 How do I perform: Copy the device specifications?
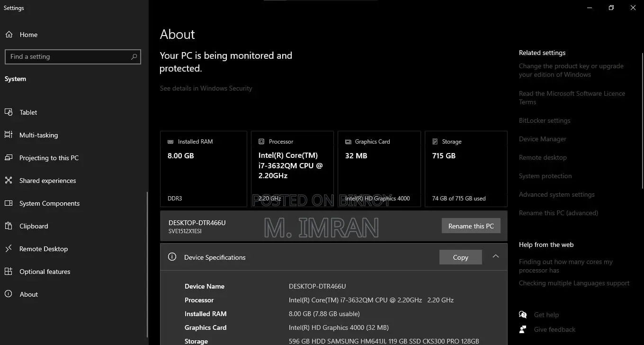(x=460, y=257)
